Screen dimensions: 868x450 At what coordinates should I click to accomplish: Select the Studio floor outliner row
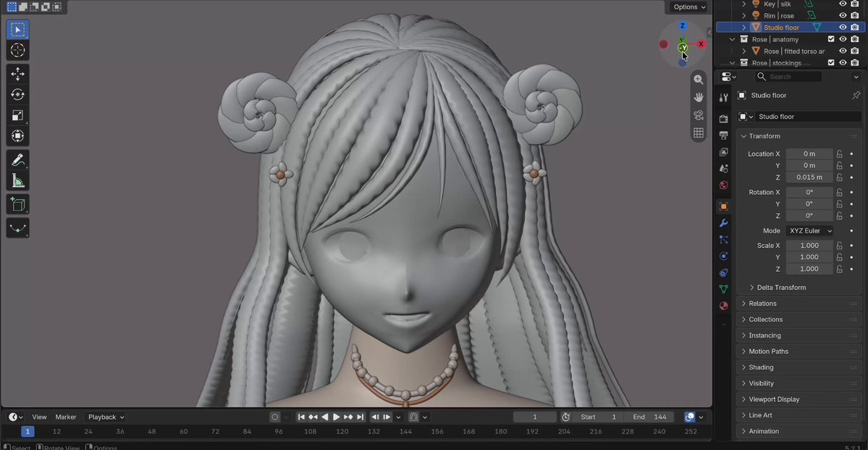pos(791,27)
